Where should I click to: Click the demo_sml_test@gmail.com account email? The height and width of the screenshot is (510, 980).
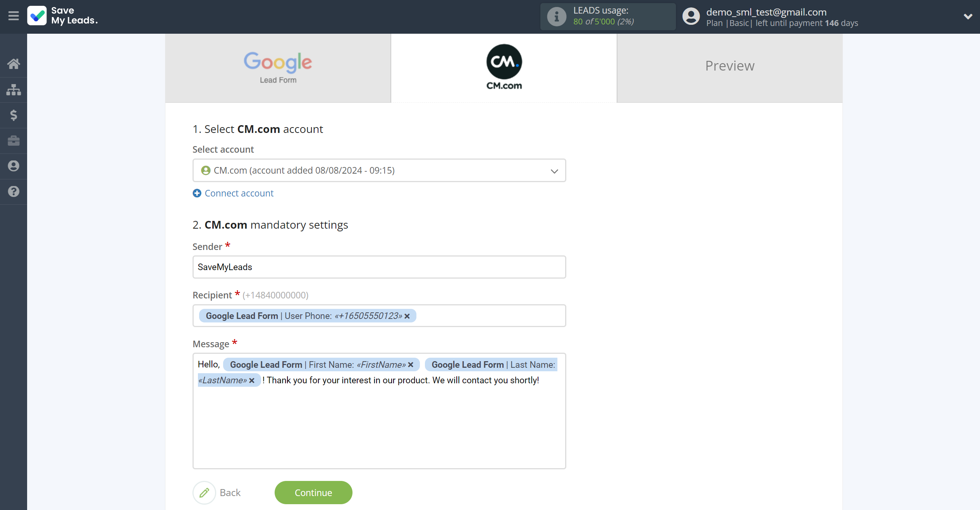[x=766, y=12]
